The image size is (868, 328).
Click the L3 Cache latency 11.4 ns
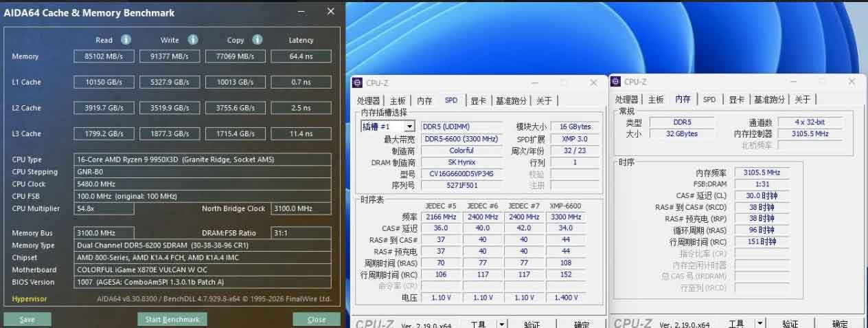301,133
